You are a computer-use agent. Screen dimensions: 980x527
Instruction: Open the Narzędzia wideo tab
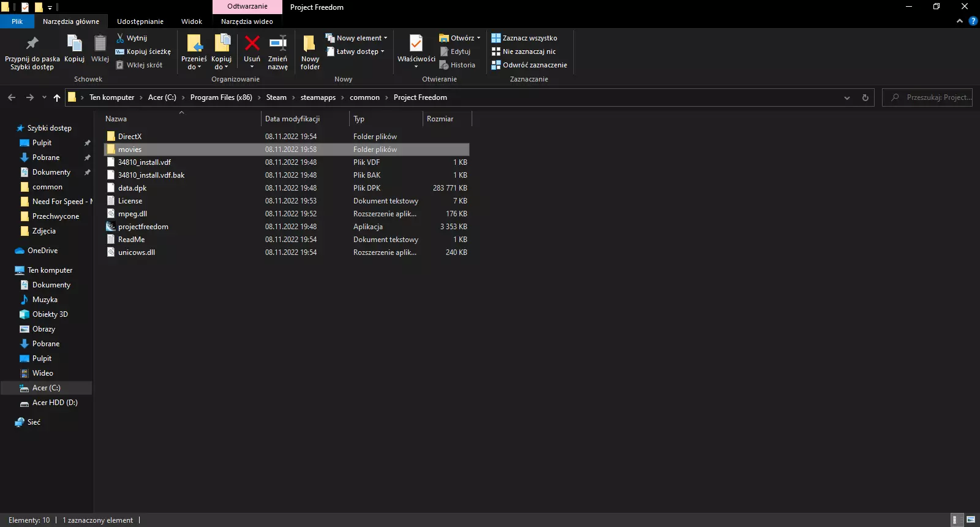click(247, 21)
